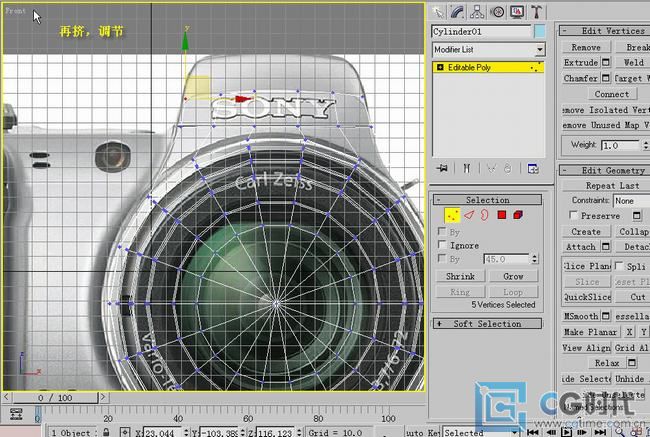
Task: Collapse the Edit Geometry rollout
Action: (x=604, y=170)
